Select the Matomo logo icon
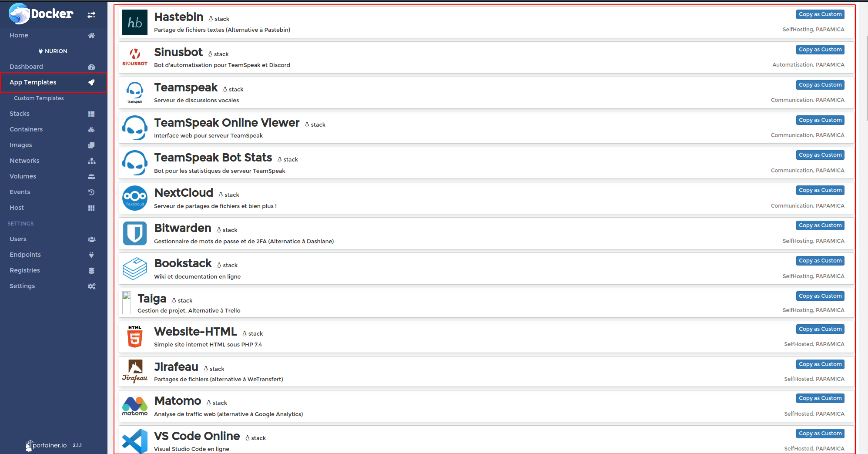The image size is (868, 454). (135, 406)
